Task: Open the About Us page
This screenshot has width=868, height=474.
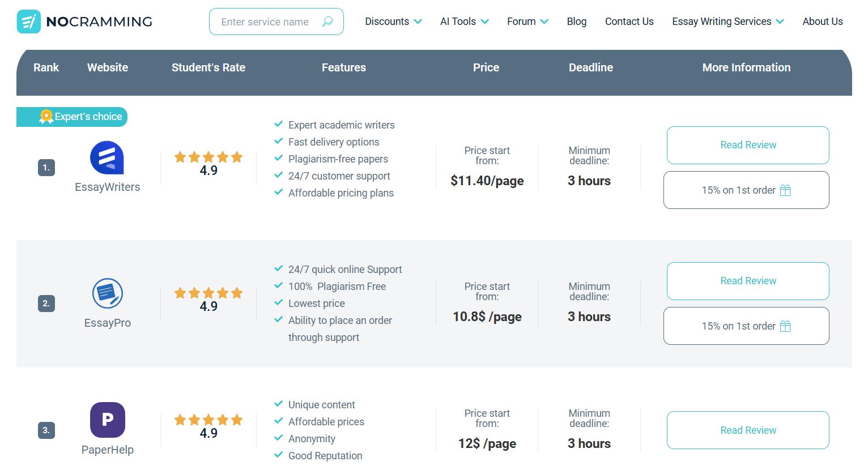Action: [823, 22]
